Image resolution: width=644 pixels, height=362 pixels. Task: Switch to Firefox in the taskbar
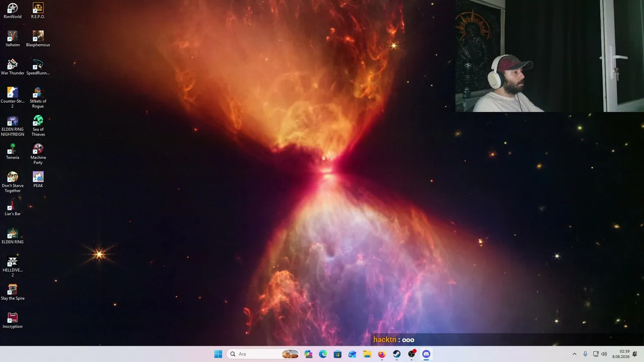(x=382, y=354)
